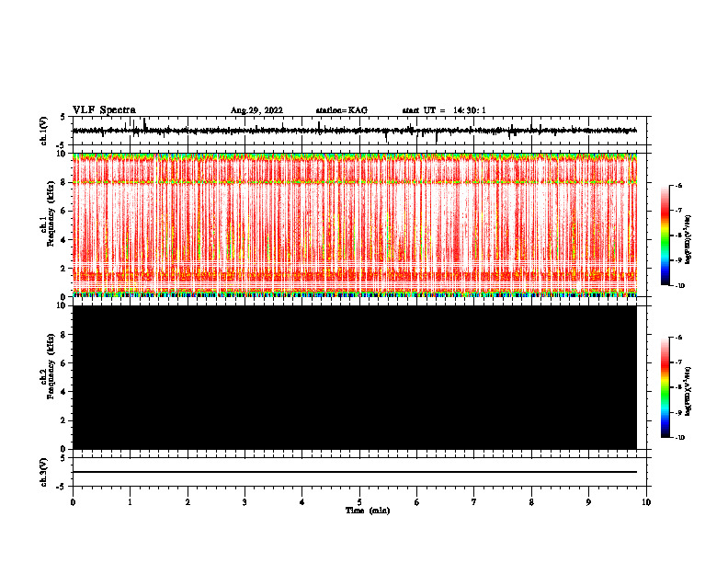Screen dimensions: 728x563
Task: Click time axis tick label "8"
Action: (531, 502)
